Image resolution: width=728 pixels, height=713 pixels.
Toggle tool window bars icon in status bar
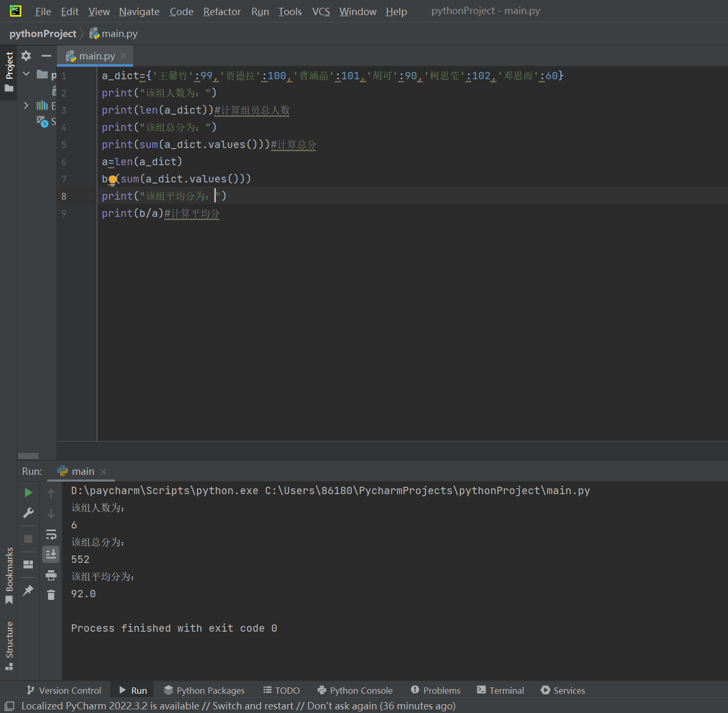9,706
